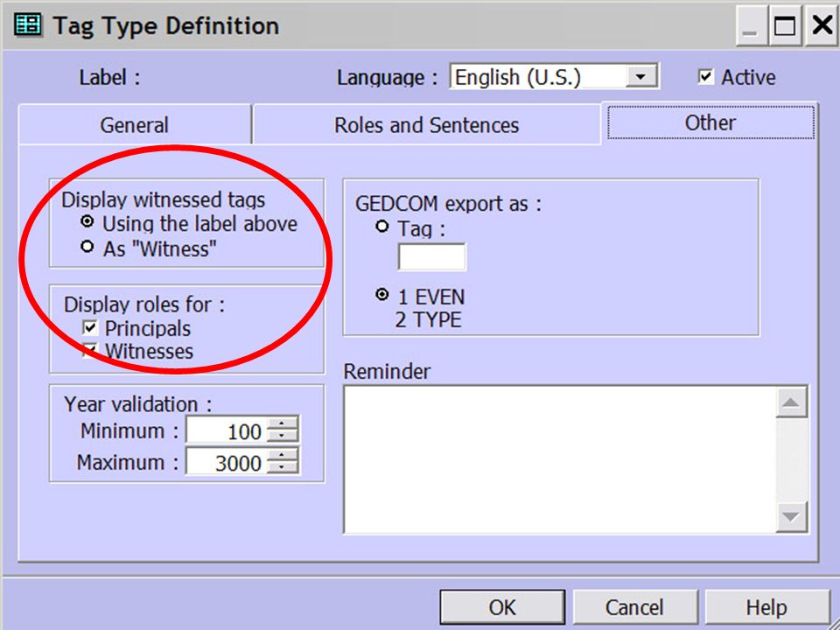Choose GEDCOM export as Tag radio button
The height and width of the screenshot is (630, 840).
point(382,226)
